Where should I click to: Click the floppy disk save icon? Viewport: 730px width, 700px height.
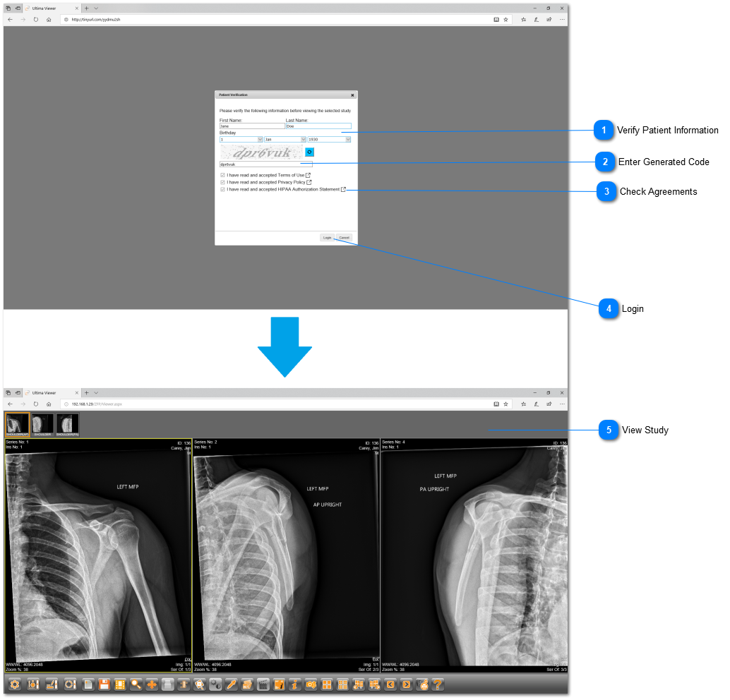[105, 684]
